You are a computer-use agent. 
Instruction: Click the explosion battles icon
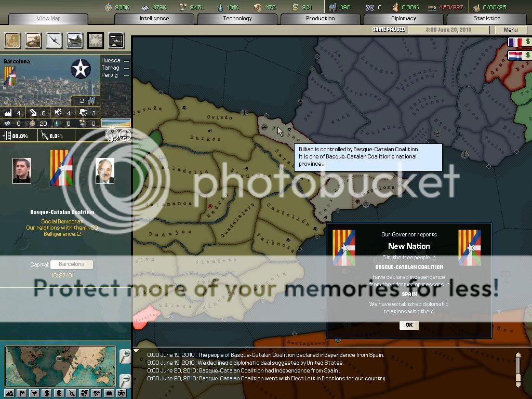[x=95, y=41]
